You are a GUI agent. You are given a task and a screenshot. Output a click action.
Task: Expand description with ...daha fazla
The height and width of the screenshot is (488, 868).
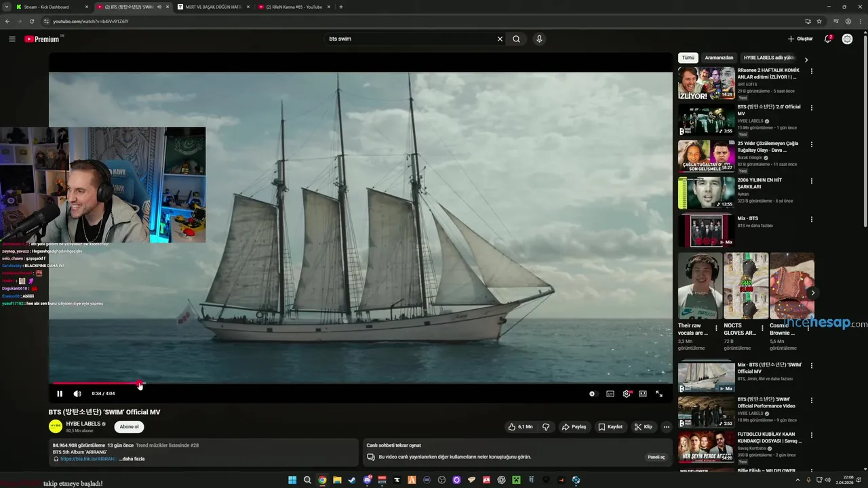(x=132, y=459)
